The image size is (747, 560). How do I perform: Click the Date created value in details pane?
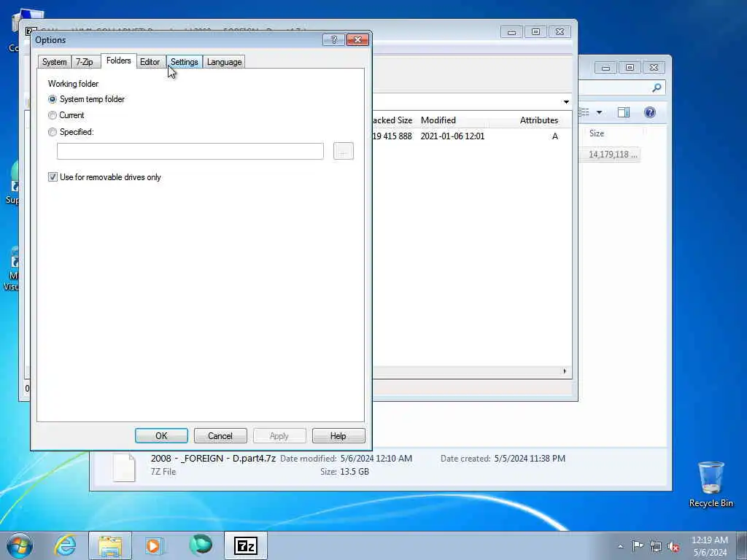pos(530,459)
